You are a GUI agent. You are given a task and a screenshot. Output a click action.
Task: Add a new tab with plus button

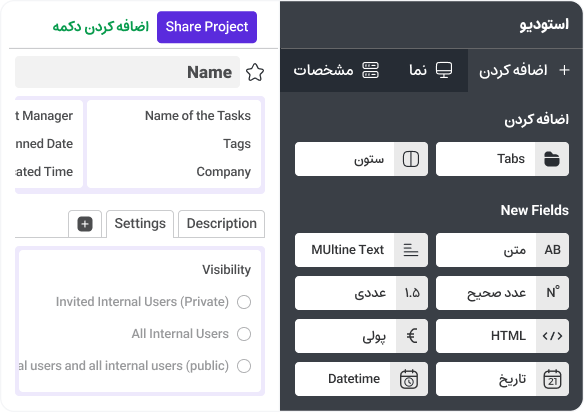click(85, 224)
